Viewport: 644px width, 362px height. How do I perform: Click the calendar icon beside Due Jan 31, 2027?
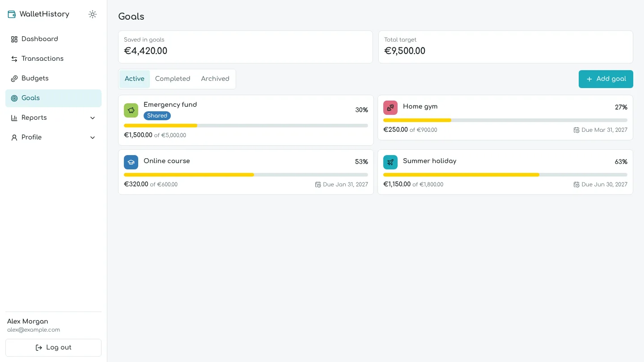318,185
